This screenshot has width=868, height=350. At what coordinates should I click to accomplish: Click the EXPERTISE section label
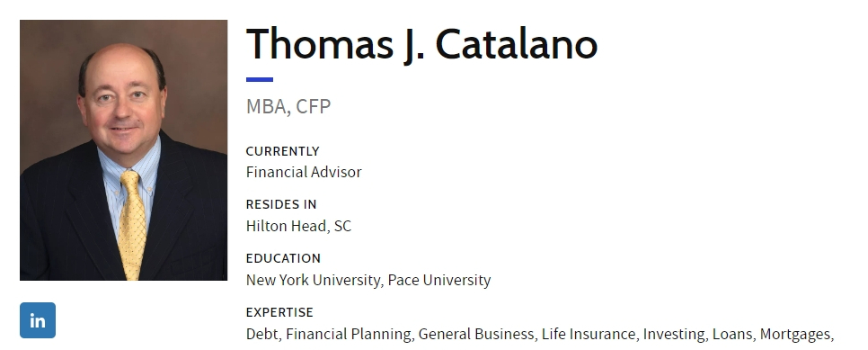coord(279,312)
